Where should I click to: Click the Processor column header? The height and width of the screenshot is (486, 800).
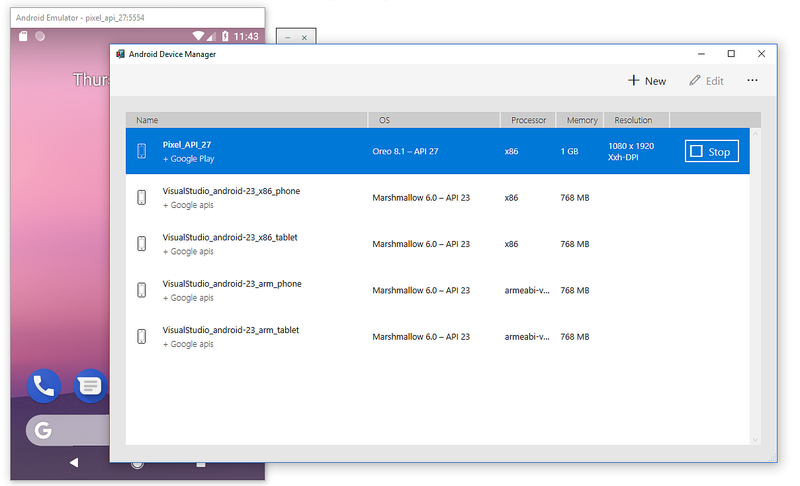coord(528,120)
